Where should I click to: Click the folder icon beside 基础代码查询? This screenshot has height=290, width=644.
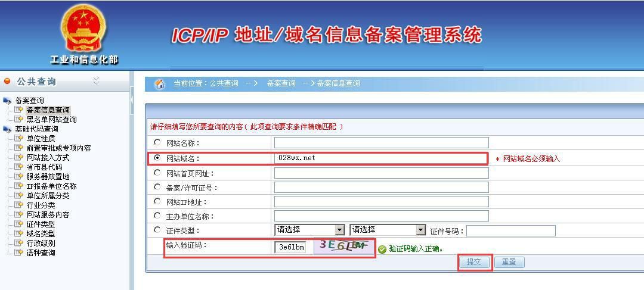[x=7, y=129]
